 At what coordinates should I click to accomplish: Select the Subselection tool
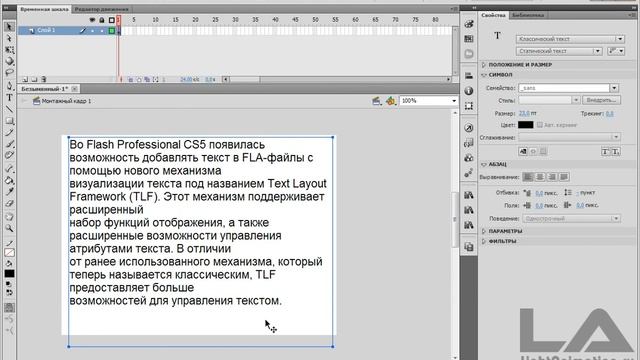point(9,38)
